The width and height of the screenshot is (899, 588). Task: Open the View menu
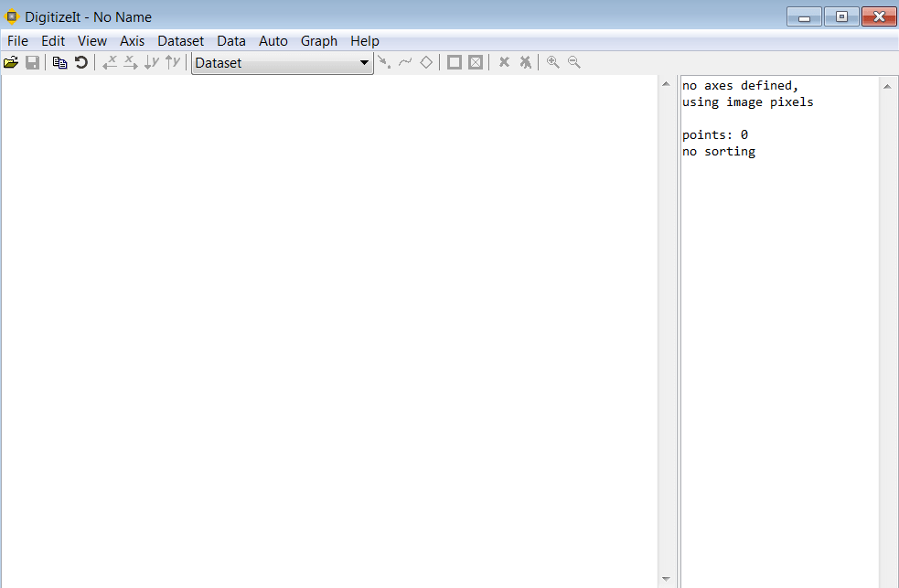(x=92, y=41)
